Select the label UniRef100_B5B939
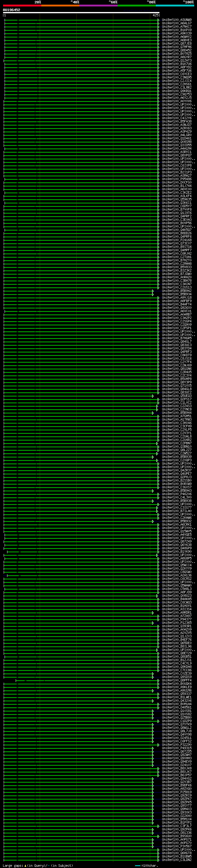 [x=177, y=457]
